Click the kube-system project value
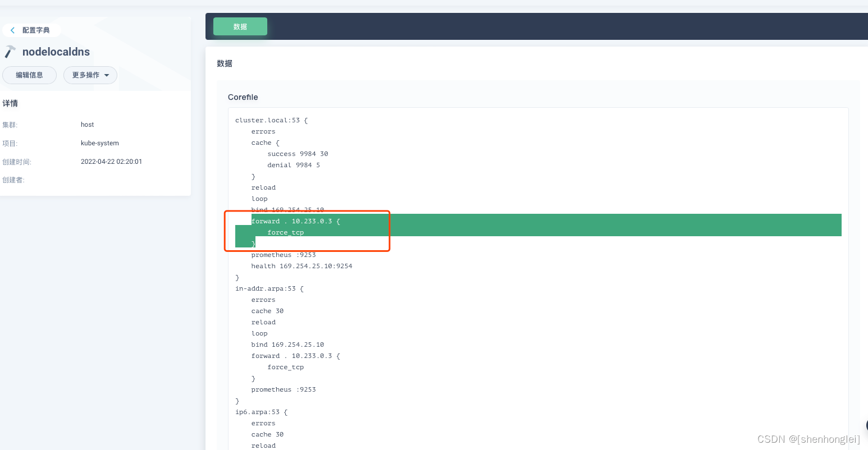The image size is (868, 450). (x=99, y=143)
